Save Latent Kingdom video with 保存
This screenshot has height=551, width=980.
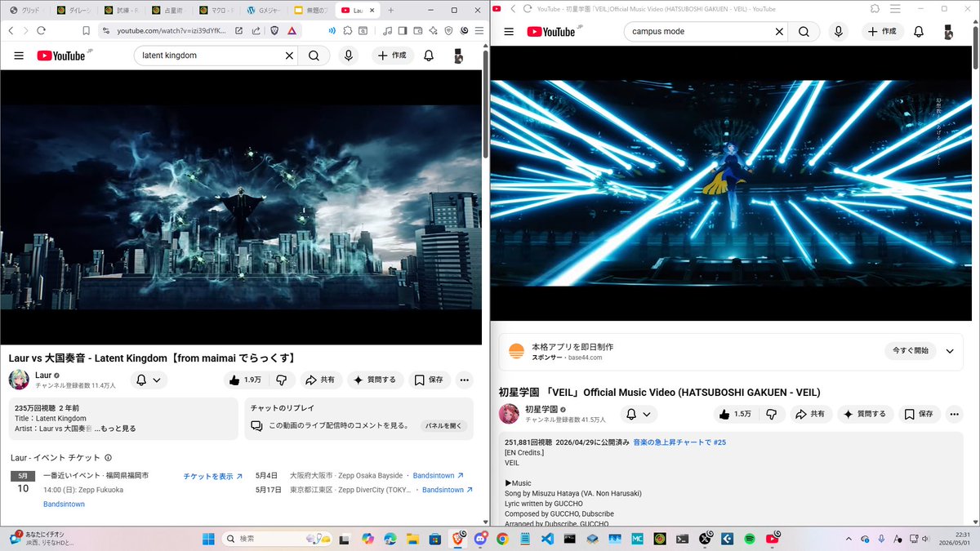click(x=429, y=380)
